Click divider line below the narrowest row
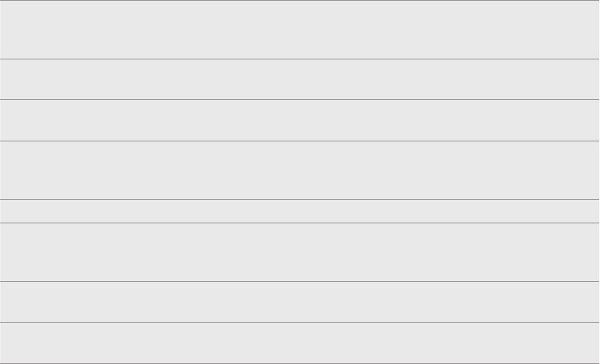 pyautogui.click(x=300, y=223)
